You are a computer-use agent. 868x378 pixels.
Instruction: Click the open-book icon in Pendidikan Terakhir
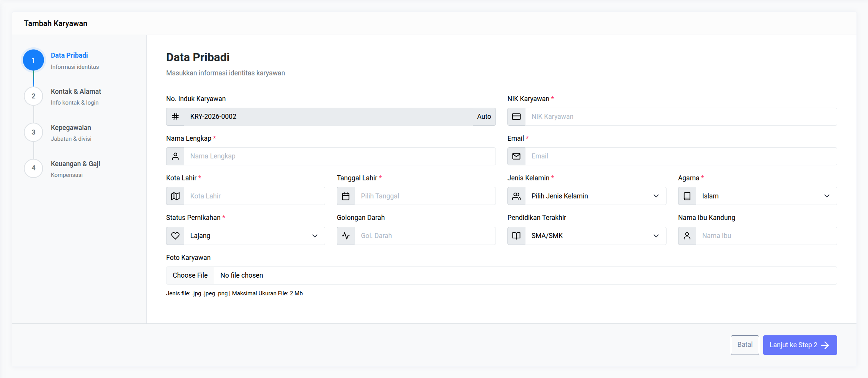pyautogui.click(x=516, y=236)
